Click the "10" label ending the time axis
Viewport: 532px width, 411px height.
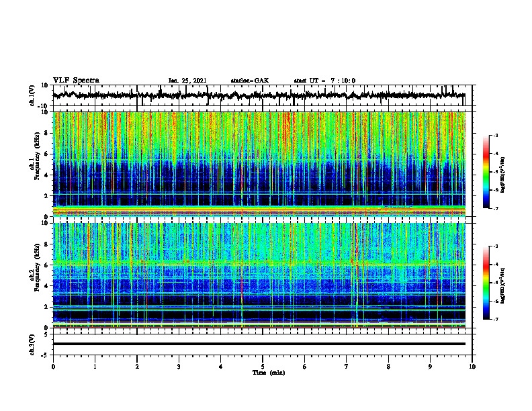(x=472, y=367)
